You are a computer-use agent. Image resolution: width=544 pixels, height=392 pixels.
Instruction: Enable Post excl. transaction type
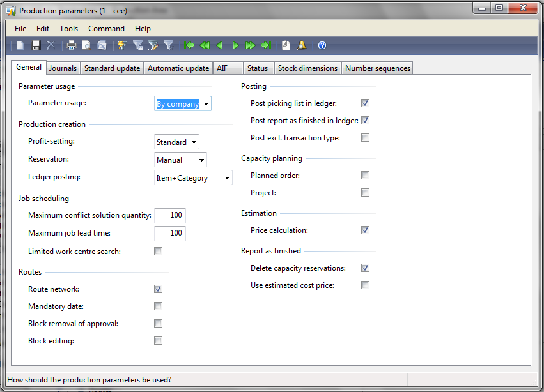pos(365,137)
